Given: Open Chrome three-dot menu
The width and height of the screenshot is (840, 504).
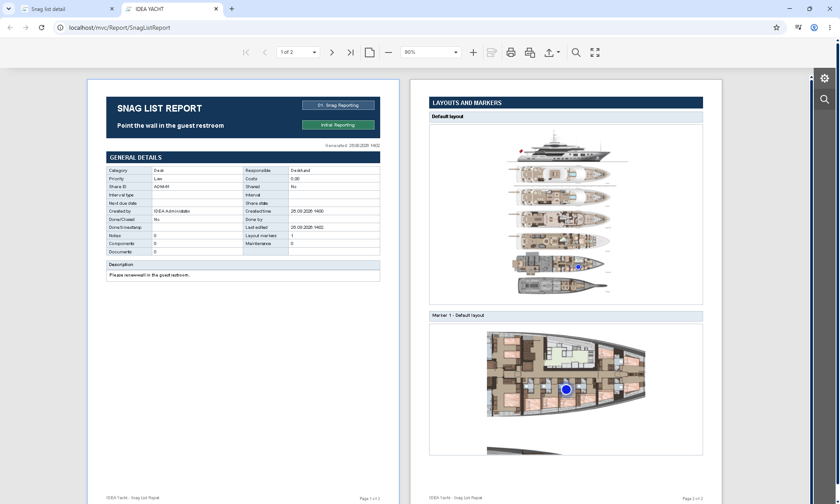Looking at the screenshot, I should (x=830, y=28).
